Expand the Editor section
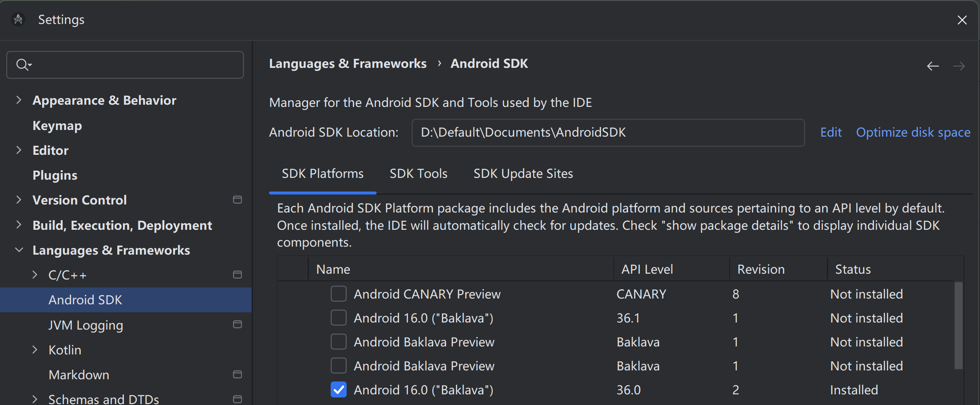This screenshot has height=405, width=980. [19, 150]
